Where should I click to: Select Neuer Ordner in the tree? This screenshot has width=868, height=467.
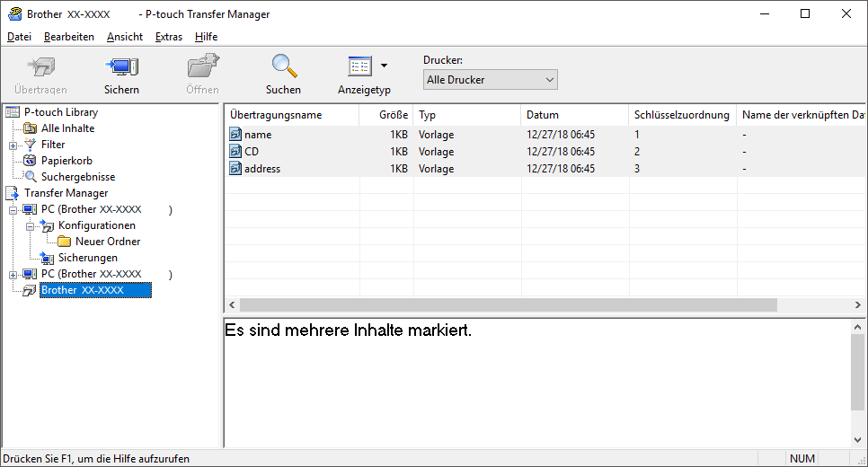[108, 242]
